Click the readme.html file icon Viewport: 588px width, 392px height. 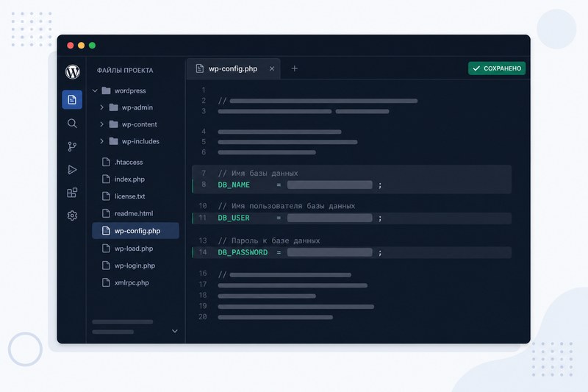(106, 213)
